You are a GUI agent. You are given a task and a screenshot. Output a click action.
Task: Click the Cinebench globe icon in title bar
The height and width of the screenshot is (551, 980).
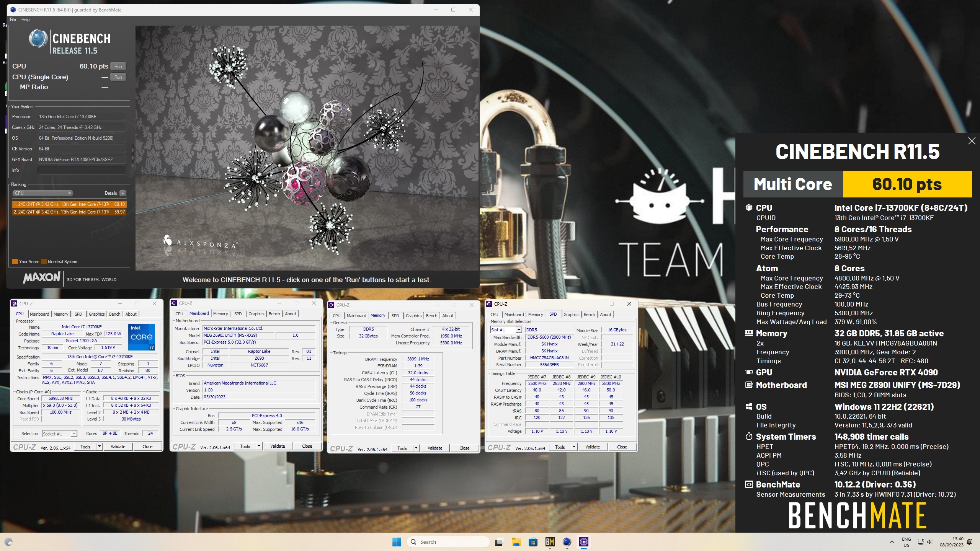(13, 10)
